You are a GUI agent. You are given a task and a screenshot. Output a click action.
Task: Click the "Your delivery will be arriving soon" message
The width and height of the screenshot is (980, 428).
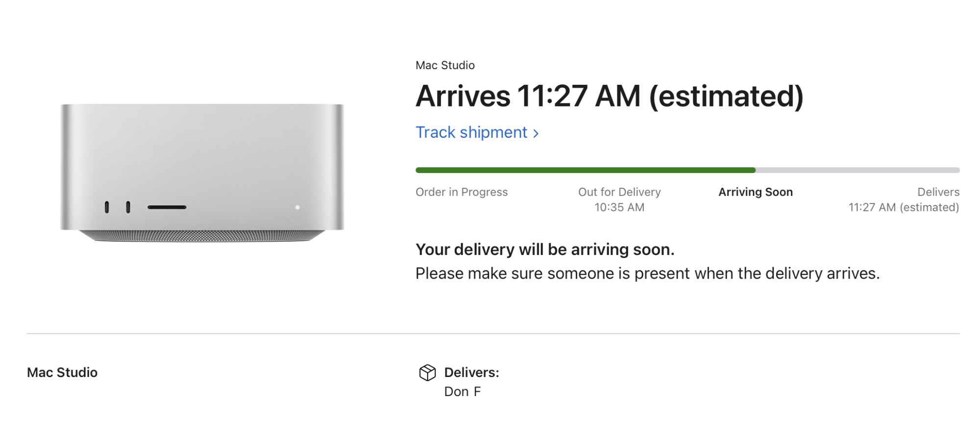(x=544, y=250)
